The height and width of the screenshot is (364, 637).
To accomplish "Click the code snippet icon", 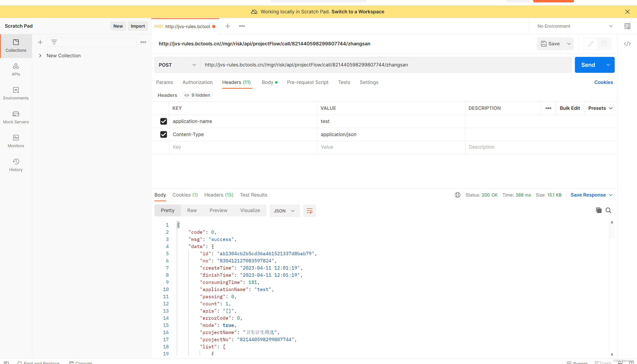I will click(627, 44).
